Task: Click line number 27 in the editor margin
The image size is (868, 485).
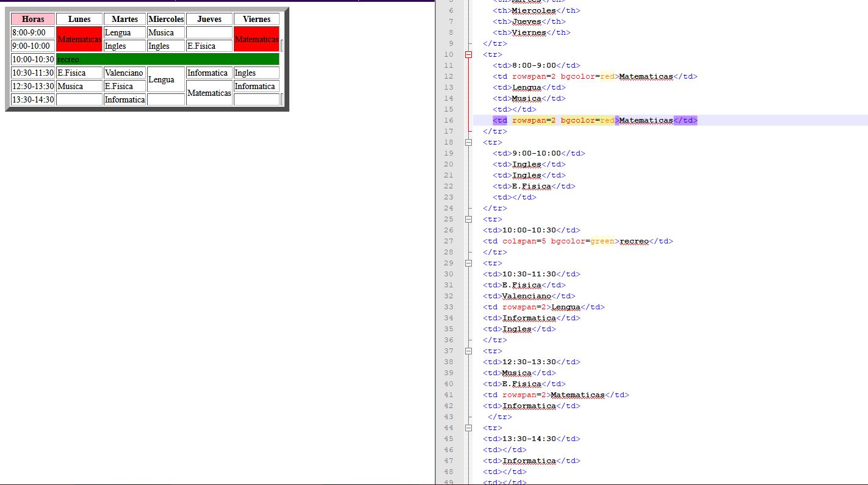Action: point(449,241)
